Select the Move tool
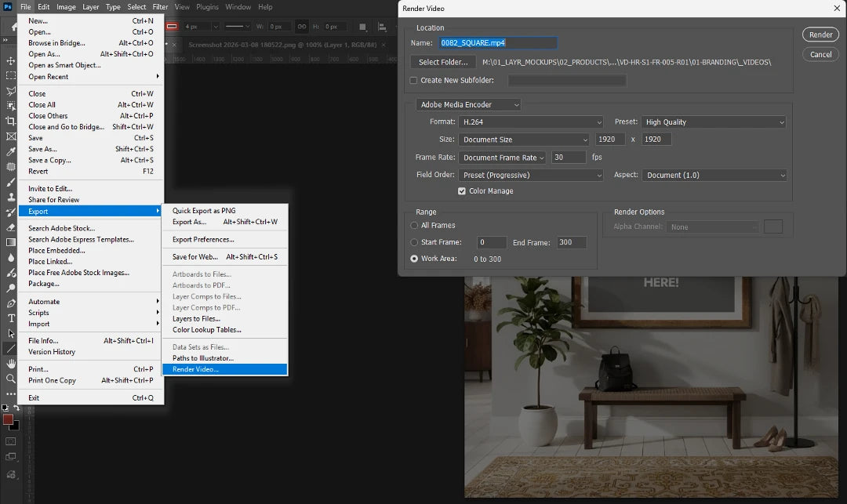Image resolution: width=847 pixels, height=504 pixels. click(11, 60)
